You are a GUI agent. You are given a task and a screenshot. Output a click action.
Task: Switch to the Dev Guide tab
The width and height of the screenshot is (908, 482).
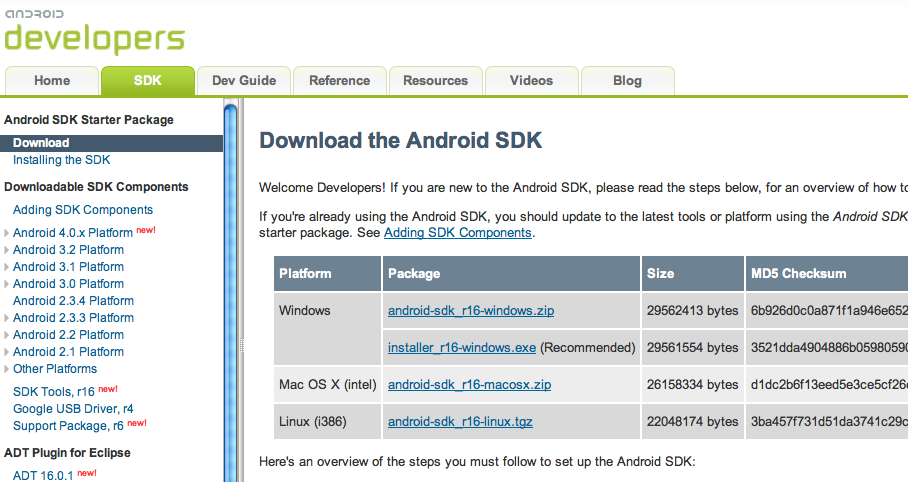click(x=244, y=81)
